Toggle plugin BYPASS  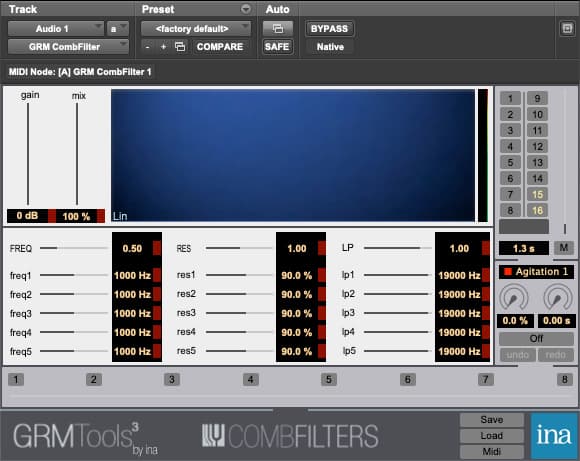click(x=329, y=28)
